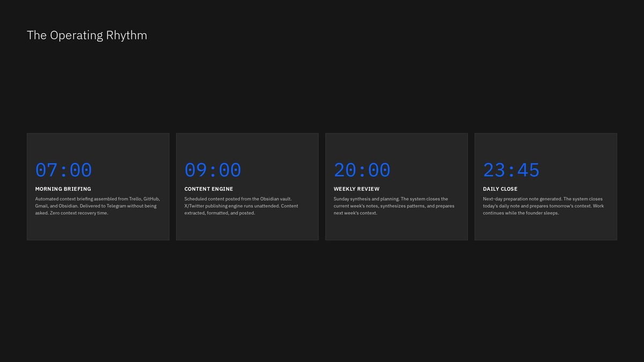Screen dimensions: 644x362
Task: Click the Weekly Review description paragraph
Action: (x=394, y=206)
